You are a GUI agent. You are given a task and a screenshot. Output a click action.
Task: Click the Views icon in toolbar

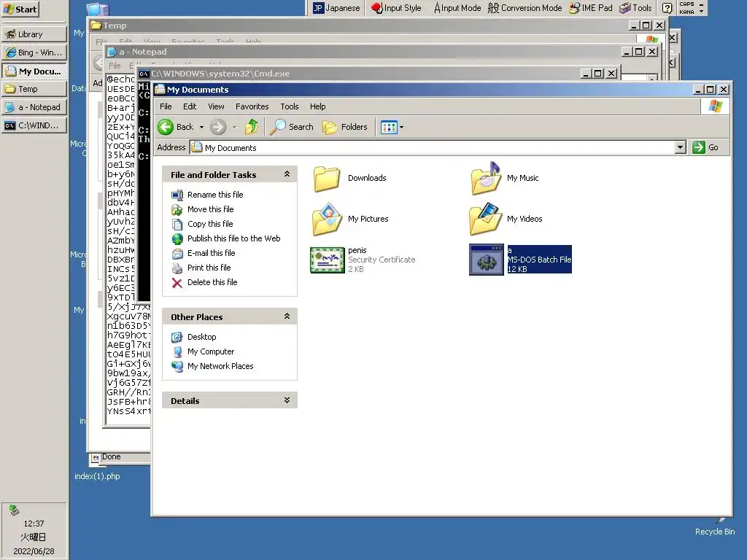(x=389, y=127)
